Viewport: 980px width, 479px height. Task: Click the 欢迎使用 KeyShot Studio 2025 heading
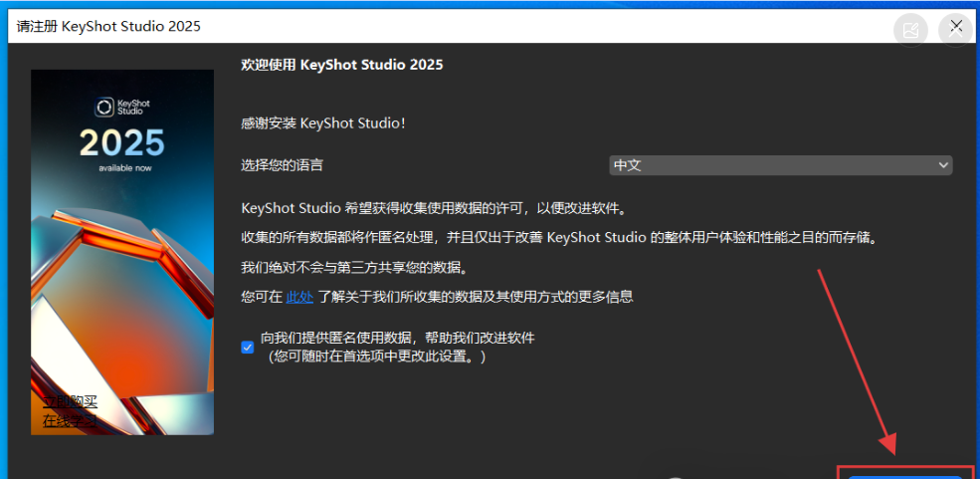pos(342,65)
